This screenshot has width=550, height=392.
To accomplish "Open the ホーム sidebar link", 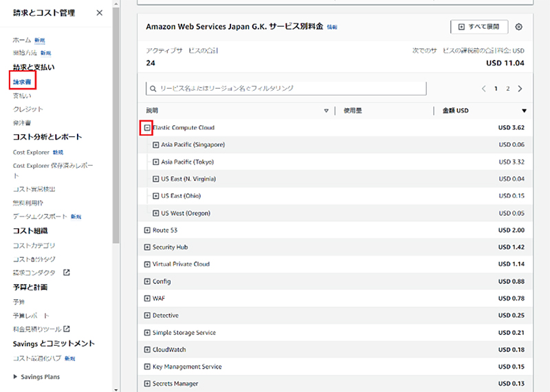I will tap(22, 40).
